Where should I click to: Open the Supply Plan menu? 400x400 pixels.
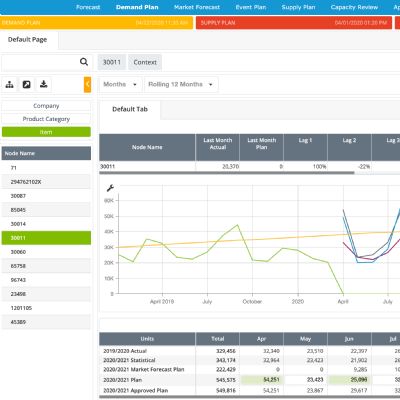click(x=298, y=7)
